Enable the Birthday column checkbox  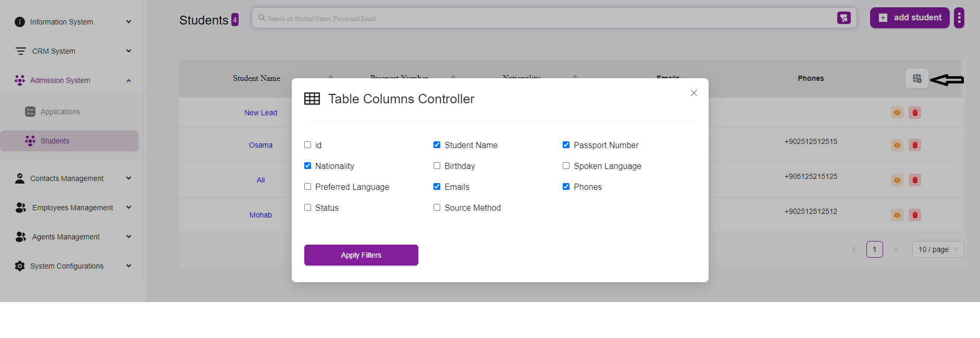click(x=437, y=166)
